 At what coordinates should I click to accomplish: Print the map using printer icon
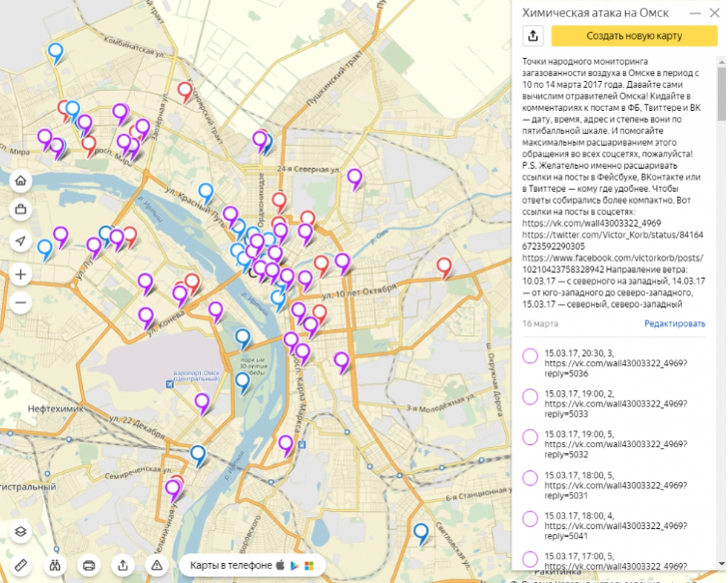[89, 565]
